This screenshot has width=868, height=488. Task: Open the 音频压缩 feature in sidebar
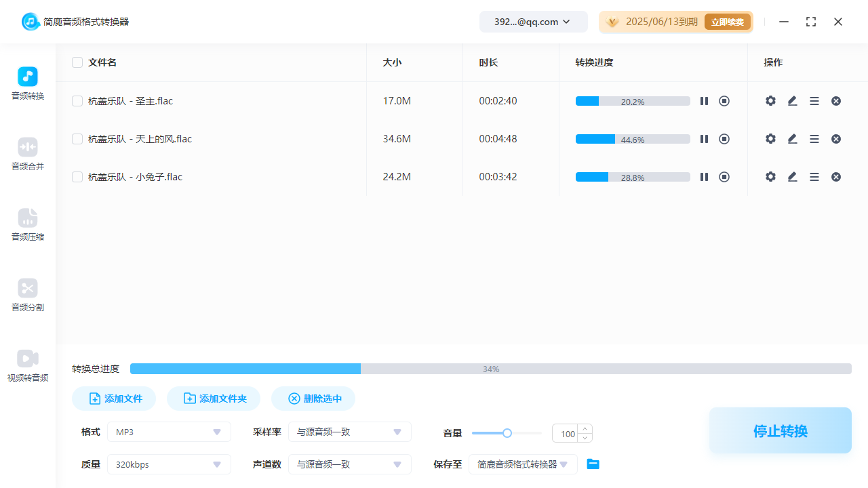[x=27, y=225]
